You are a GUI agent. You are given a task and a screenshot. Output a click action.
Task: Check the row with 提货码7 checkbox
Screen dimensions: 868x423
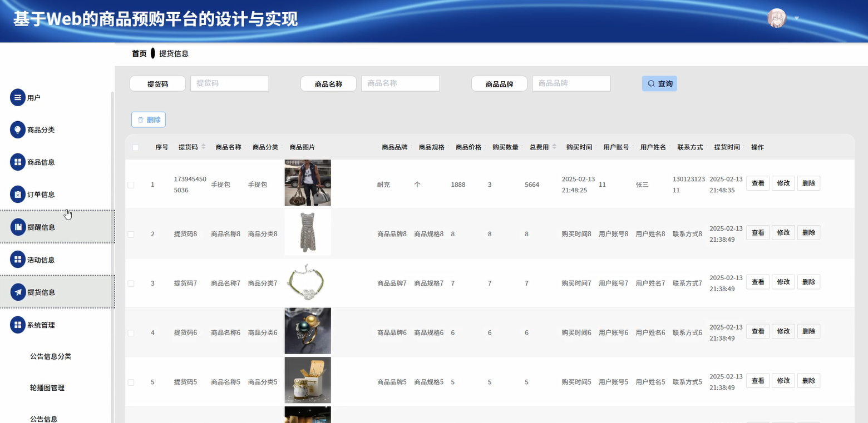coord(131,283)
